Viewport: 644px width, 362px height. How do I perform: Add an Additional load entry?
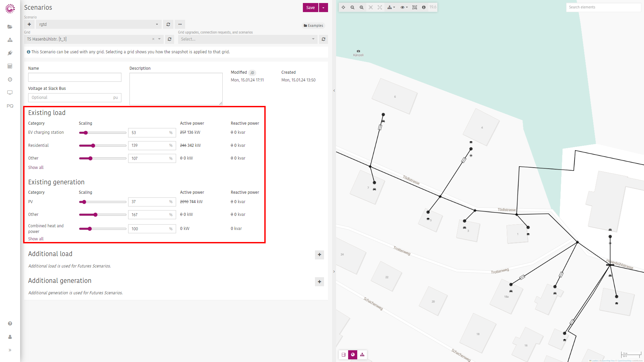tap(319, 255)
